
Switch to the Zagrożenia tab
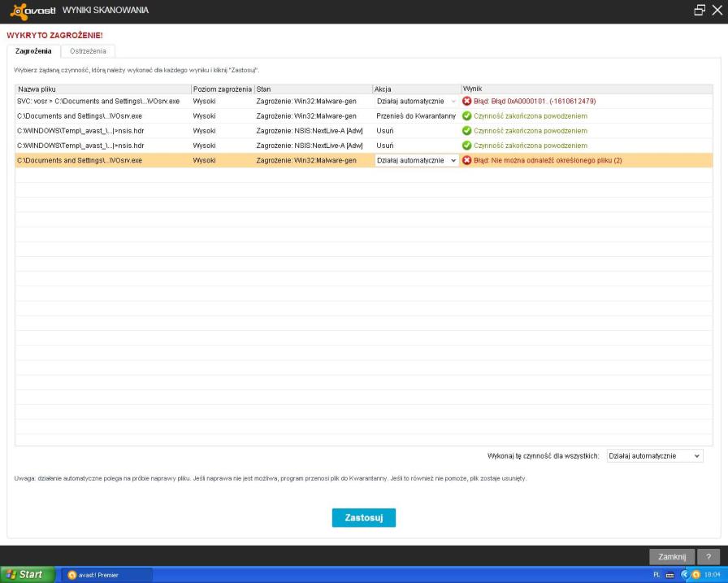33,51
